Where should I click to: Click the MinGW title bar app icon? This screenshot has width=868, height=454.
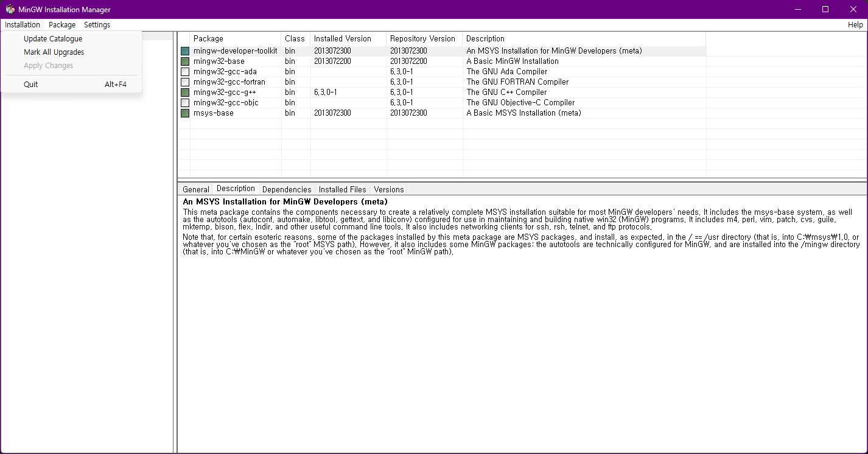(10, 9)
